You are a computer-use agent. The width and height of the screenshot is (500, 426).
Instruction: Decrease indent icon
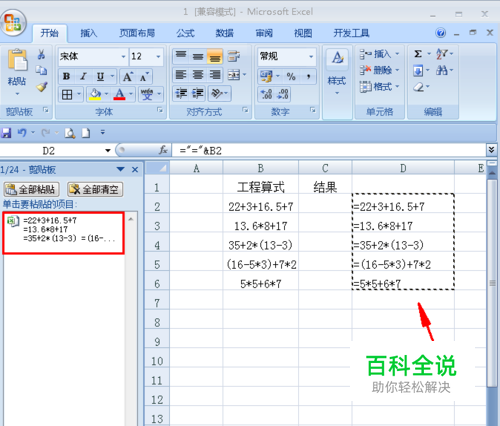[181, 93]
